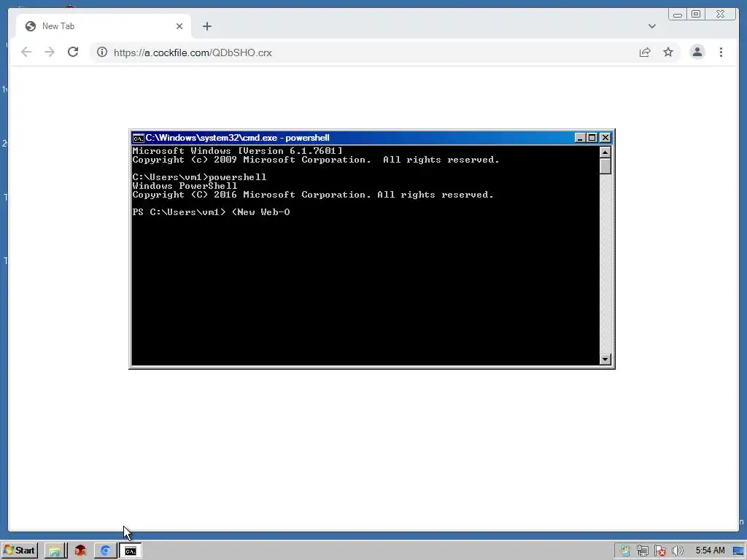
Task: Open network status tray icon
Action: click(642, 551)
